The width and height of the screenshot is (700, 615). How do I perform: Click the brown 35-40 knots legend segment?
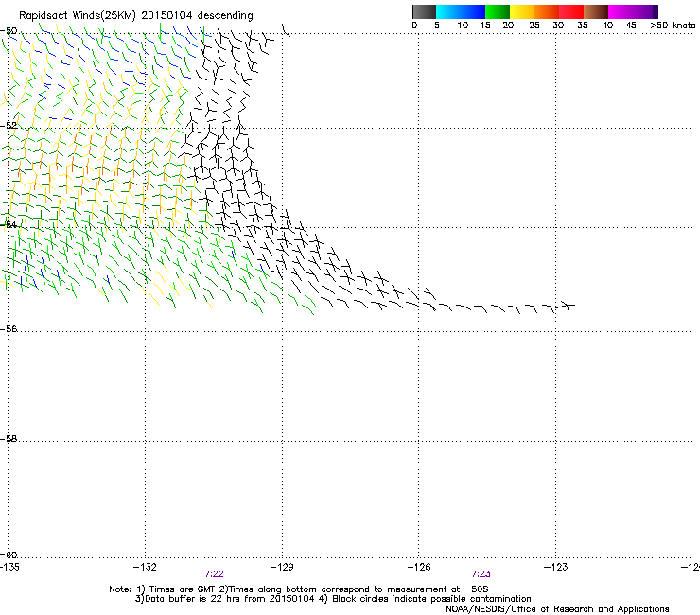(596, 11)
